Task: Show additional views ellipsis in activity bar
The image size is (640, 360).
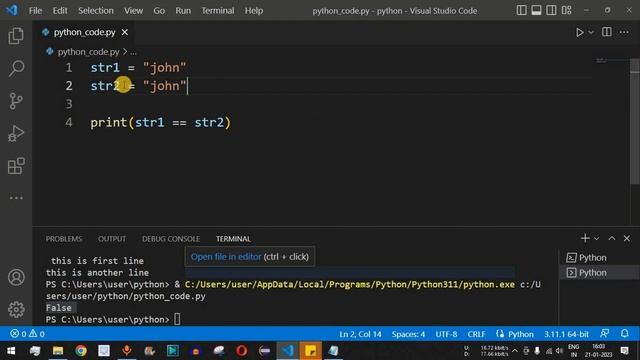Action: [16, 198]
